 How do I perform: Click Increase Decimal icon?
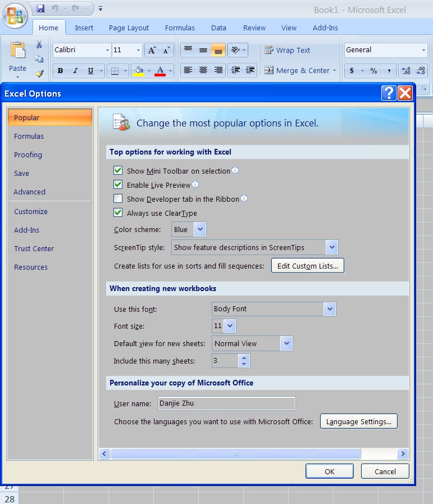[x=406, y=71]
